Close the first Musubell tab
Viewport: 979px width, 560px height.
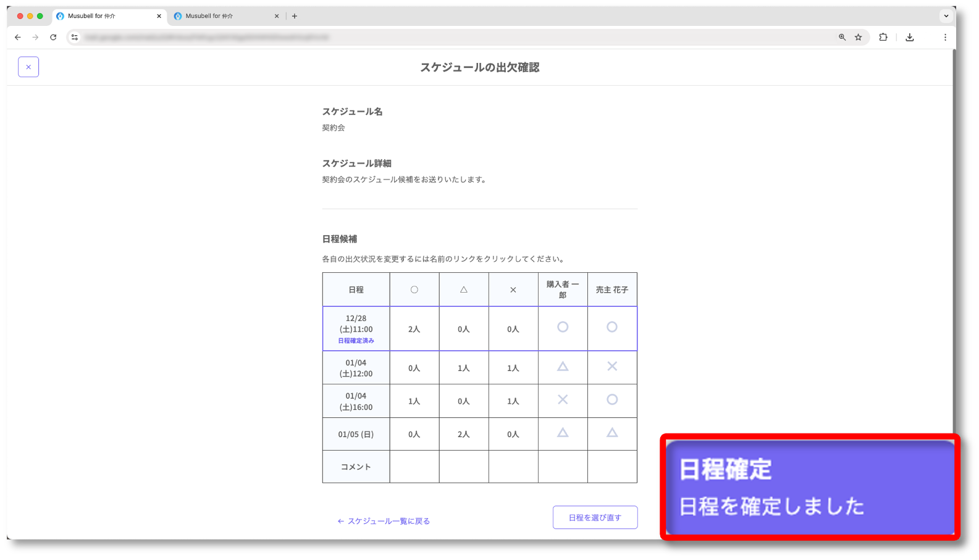point(159,16)
